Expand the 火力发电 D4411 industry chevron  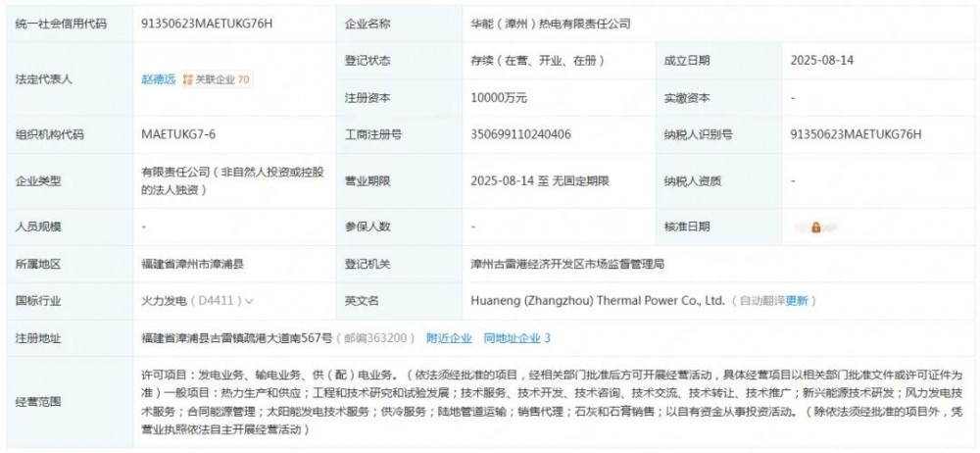point(249,302)
